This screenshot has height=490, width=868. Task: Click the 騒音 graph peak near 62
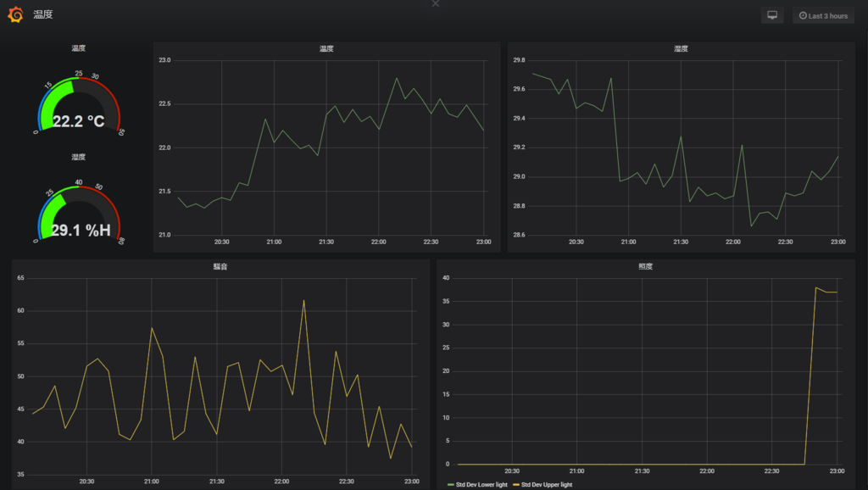click(x=304, y=301)
